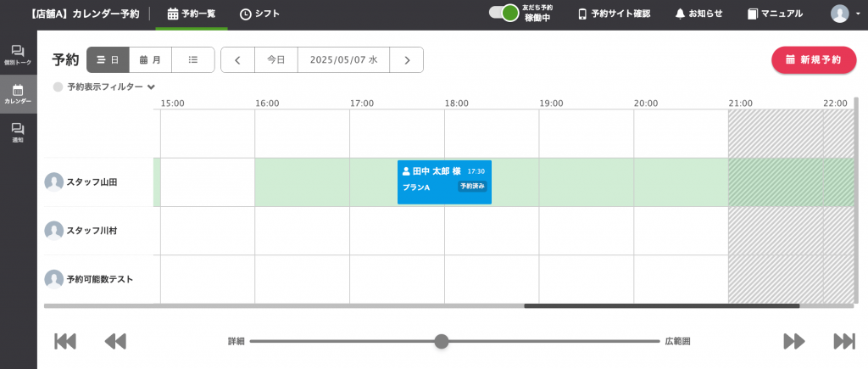The height and width of the screenshot is (369, 868).
Task: Open 通知 in the sidebar
Action: [18, 132]
